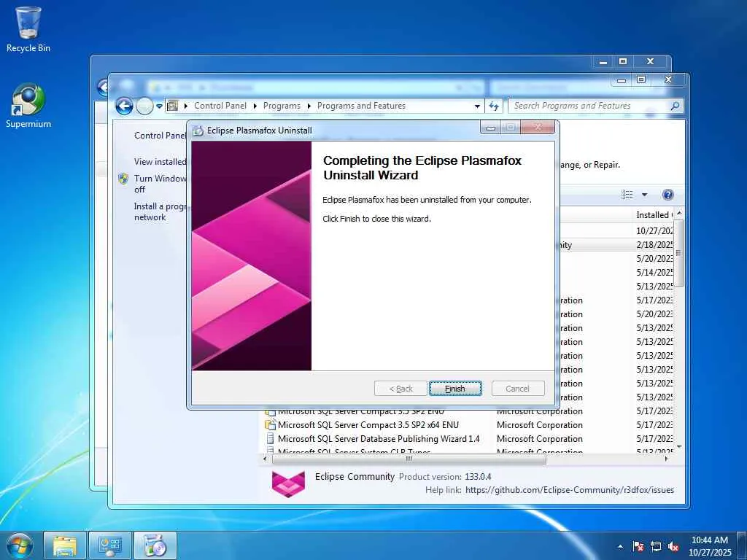Click scroll-right arrow of the program list
747x560 pixels.
667,459
